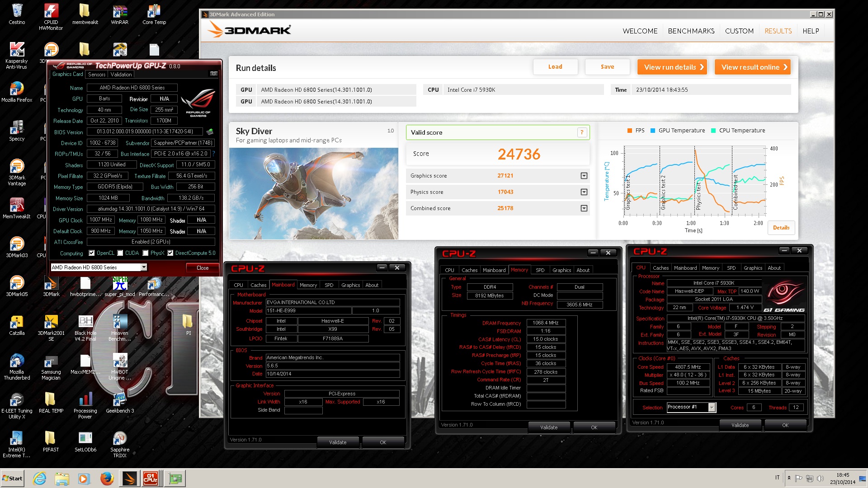868x488 pixels.
Task: Expand the Combined score details
Action: (x=584, y=208)
